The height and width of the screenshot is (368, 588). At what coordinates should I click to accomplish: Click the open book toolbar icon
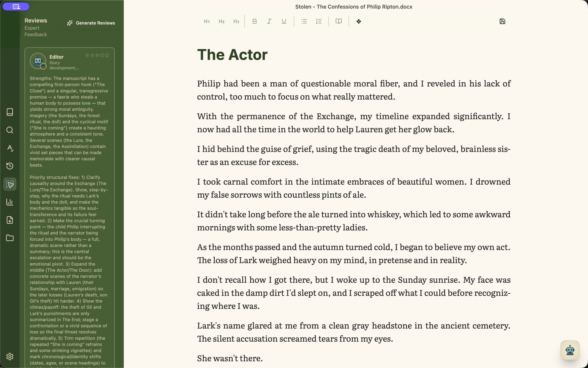[x=339, y=21]
